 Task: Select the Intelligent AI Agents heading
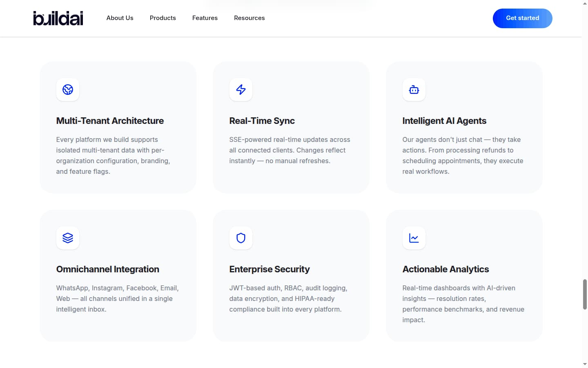coord(444,121)
